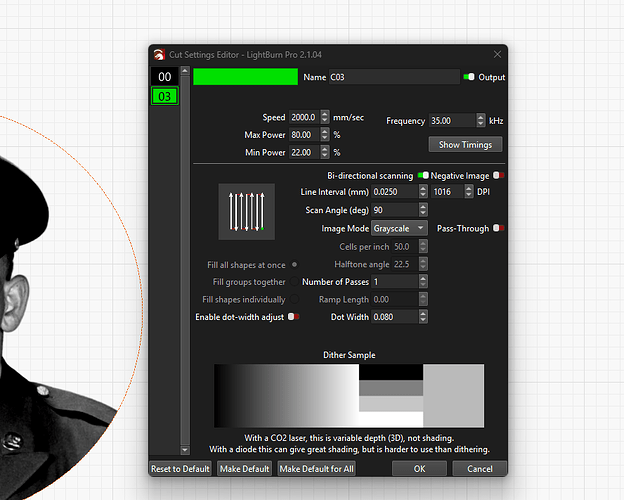Adjust the Speed spinner arrows
The width and height of the screenshot is (624, 500).
tap(325, 117)
